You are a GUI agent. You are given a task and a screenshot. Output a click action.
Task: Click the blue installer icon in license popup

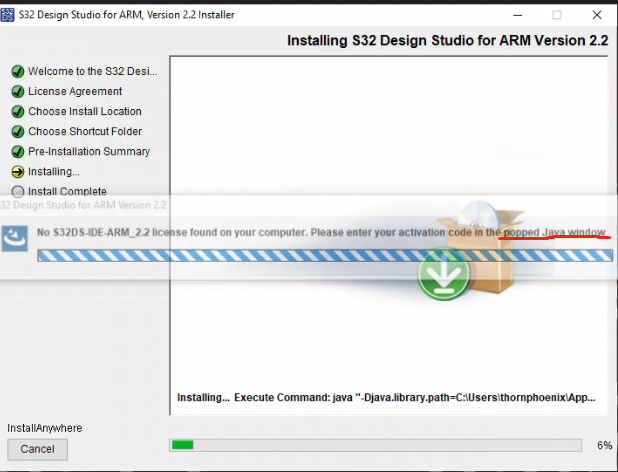[15, 238]
